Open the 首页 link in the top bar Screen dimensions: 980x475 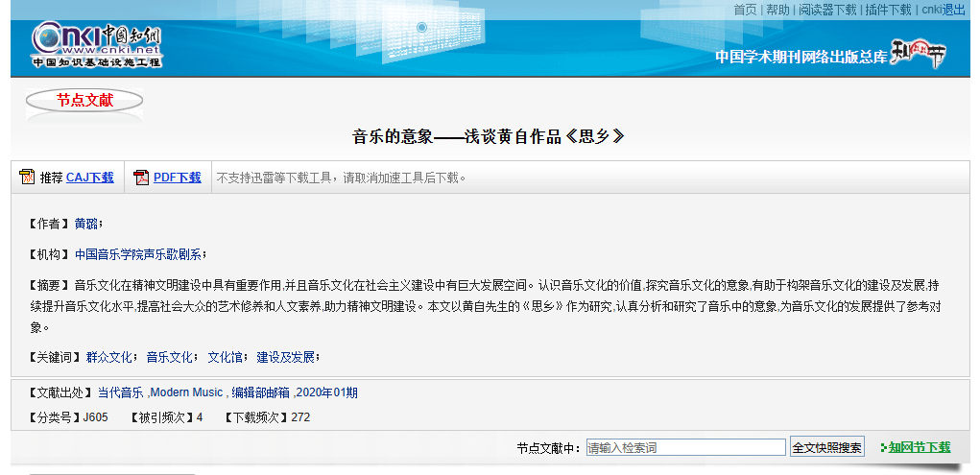(745, 10)
